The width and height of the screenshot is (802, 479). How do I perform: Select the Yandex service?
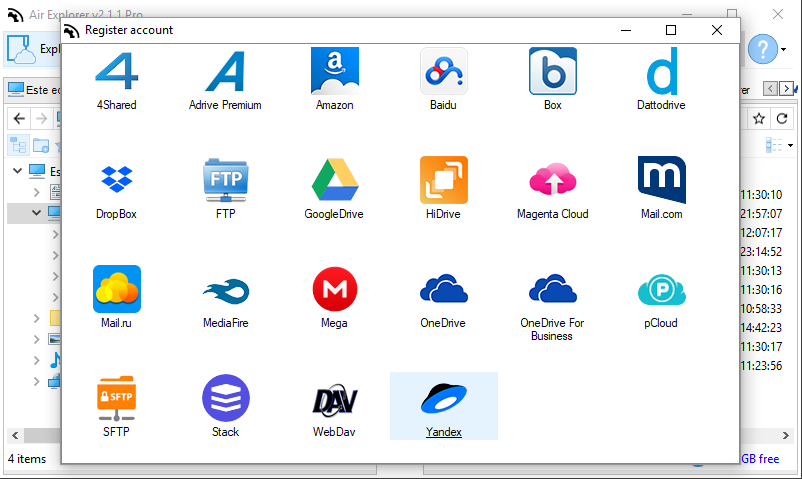click(443, 406)
